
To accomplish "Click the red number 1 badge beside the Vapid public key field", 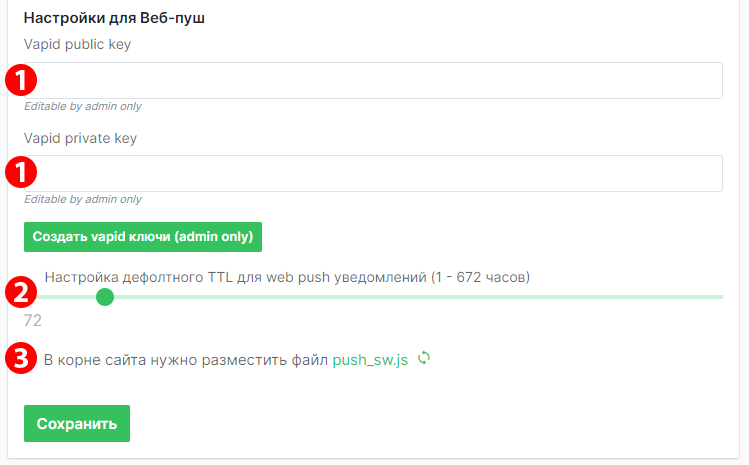I will tap(21, 79).
